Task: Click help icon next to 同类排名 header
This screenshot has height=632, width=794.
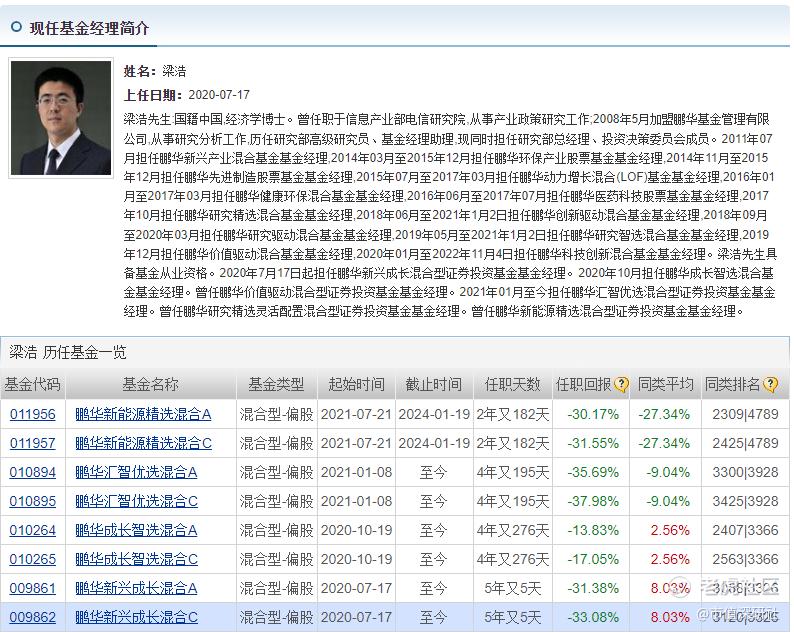Action: coord(770,385)
